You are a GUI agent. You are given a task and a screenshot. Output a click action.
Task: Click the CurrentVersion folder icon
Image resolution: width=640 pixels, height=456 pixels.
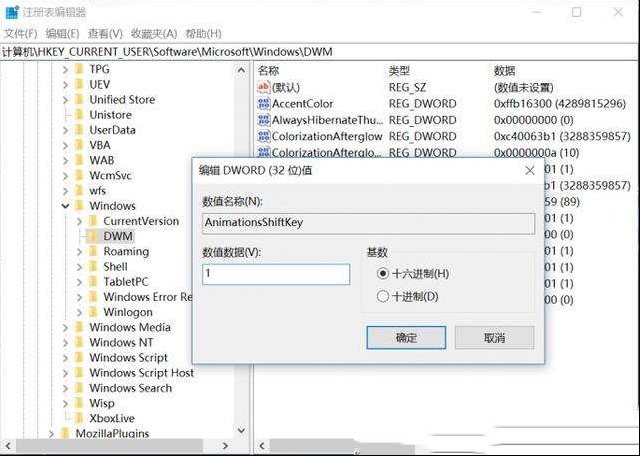coord(93,221)
